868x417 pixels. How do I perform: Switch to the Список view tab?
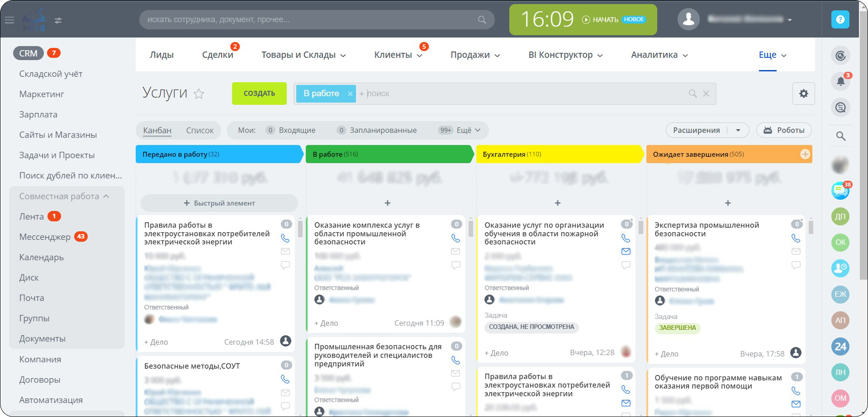(x=200, y=130)
